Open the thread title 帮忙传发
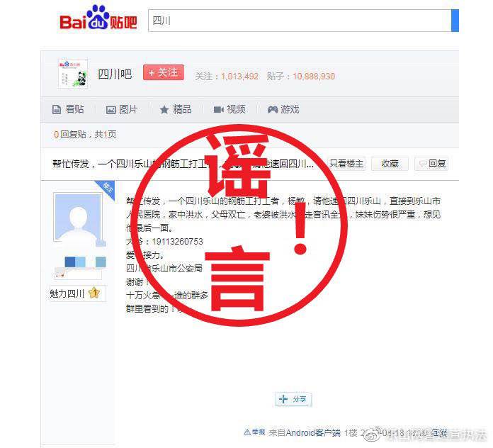Screen dimensions: 493x448 click(x=183, y=164)
